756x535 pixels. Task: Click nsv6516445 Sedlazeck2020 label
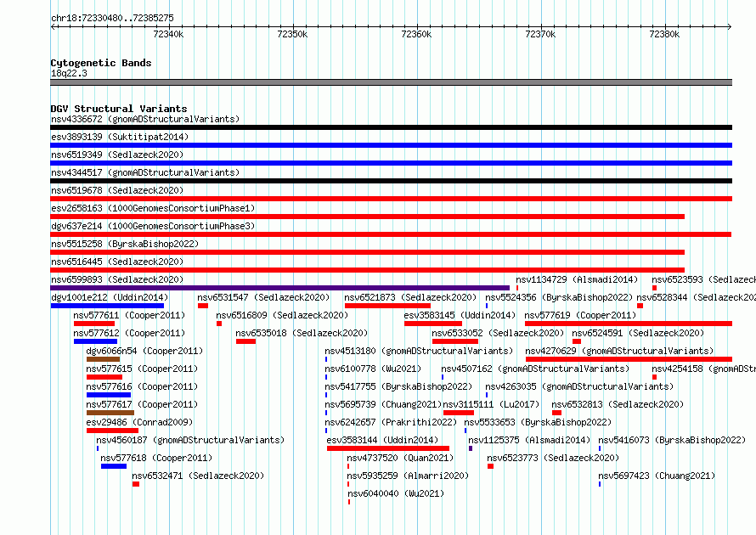point(117,262)
